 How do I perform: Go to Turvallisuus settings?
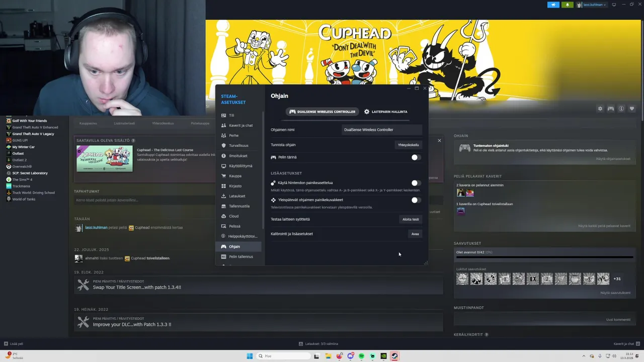point(239,145)
